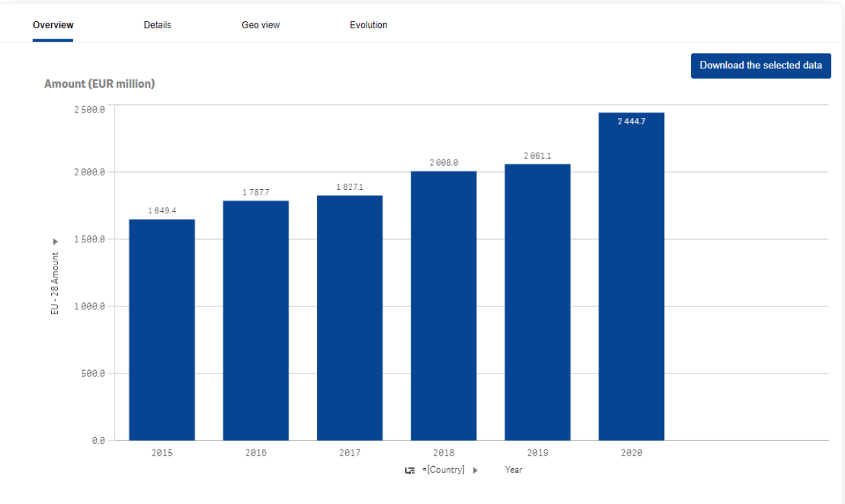Image resolution: width=845 pixels, height=504 pixels.
Task: Click the 2020 x-axis year label
Action: [631, 453]
